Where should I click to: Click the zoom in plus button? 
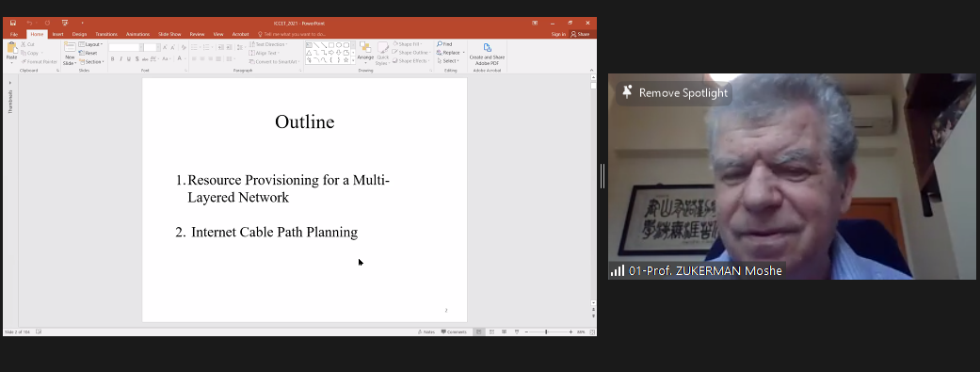[570, 332]
